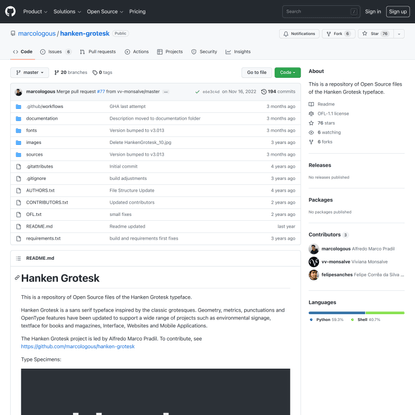
Task: Click the images folder icon
Action: coord(19,142)
